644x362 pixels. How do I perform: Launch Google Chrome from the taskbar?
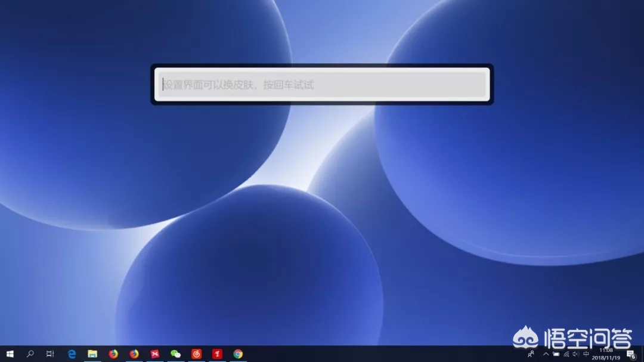(x=238, y=354)
